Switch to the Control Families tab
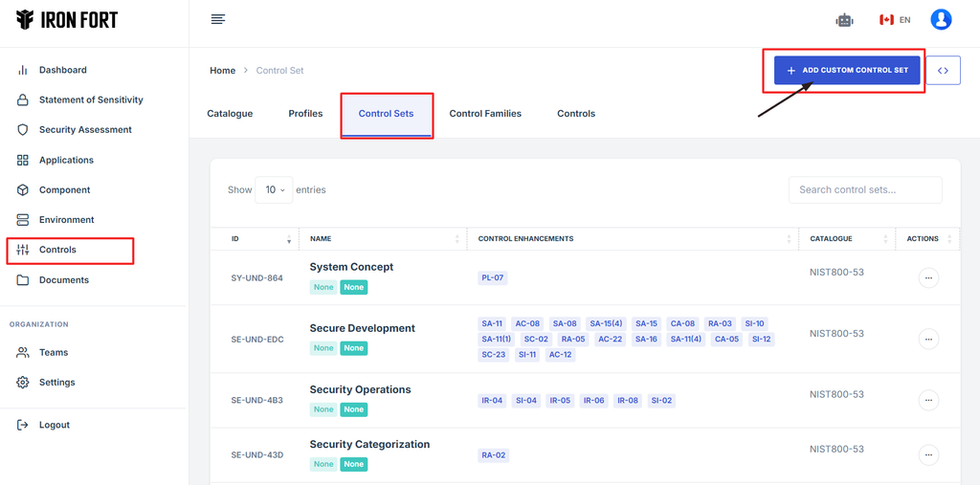This screenshot has height=485, width=980. pyautogui.click(x=485, y=114)
